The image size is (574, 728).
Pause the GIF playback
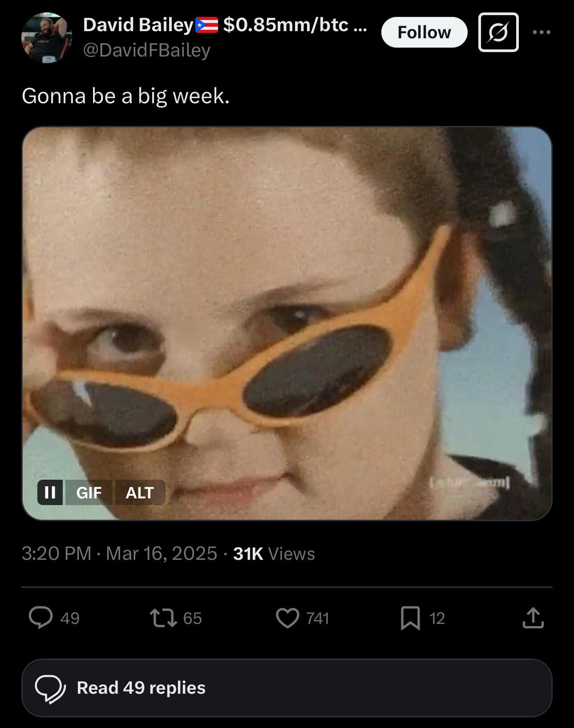(x=50, y=492)
